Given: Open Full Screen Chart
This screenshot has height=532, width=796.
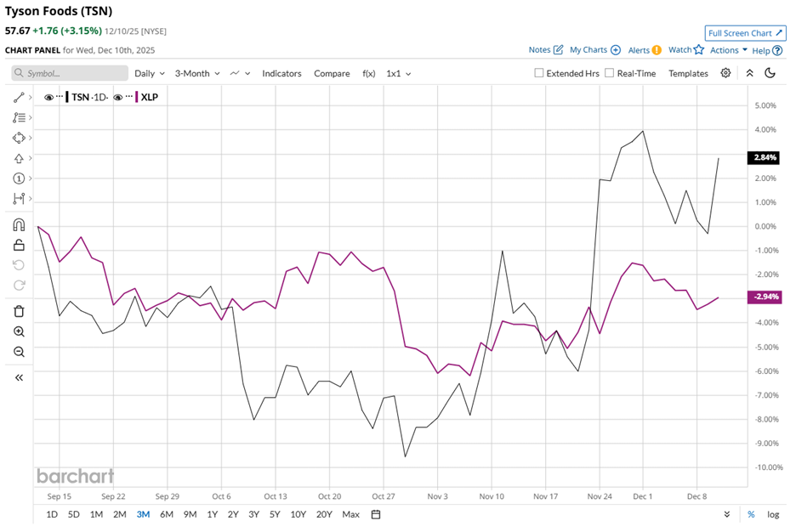Looking at the screenshot, I should (745, 33).
